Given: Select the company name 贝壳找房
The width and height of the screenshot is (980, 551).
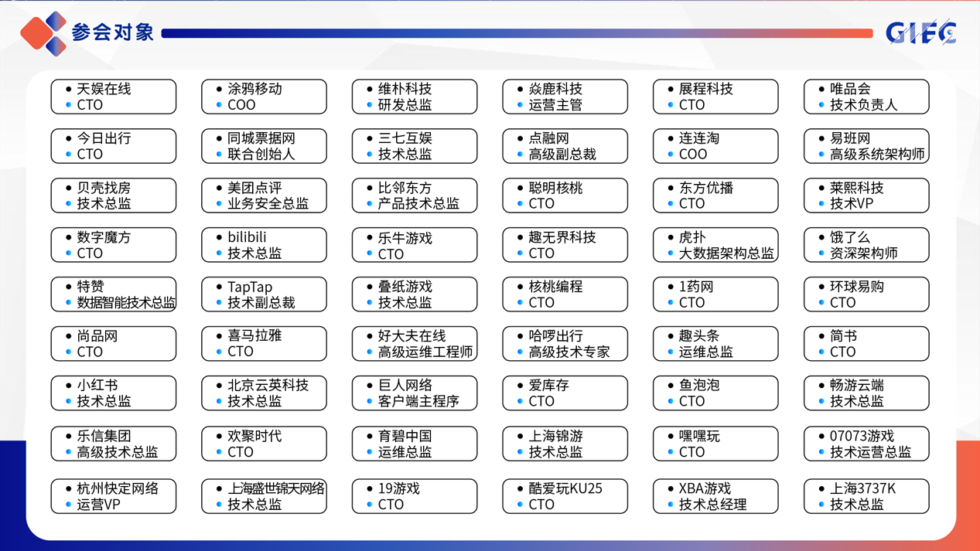Looking at the screenshot, I should (104, 188).
